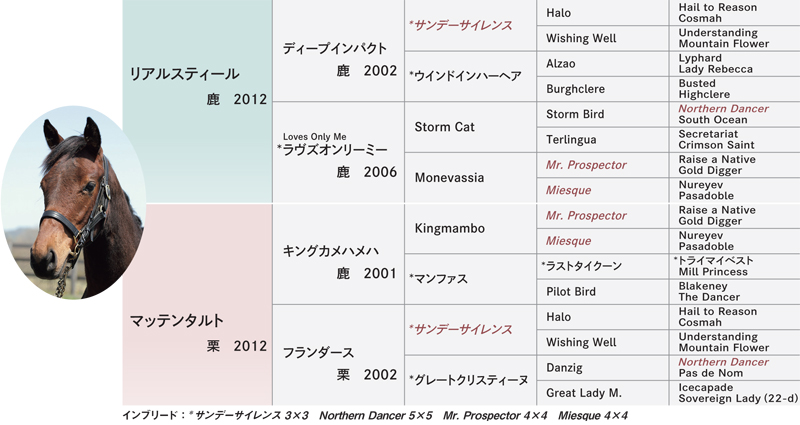This screenshot has height=425, width=800.
Task: Click the *ラストタイクーン cell
Action: (603, 266)
